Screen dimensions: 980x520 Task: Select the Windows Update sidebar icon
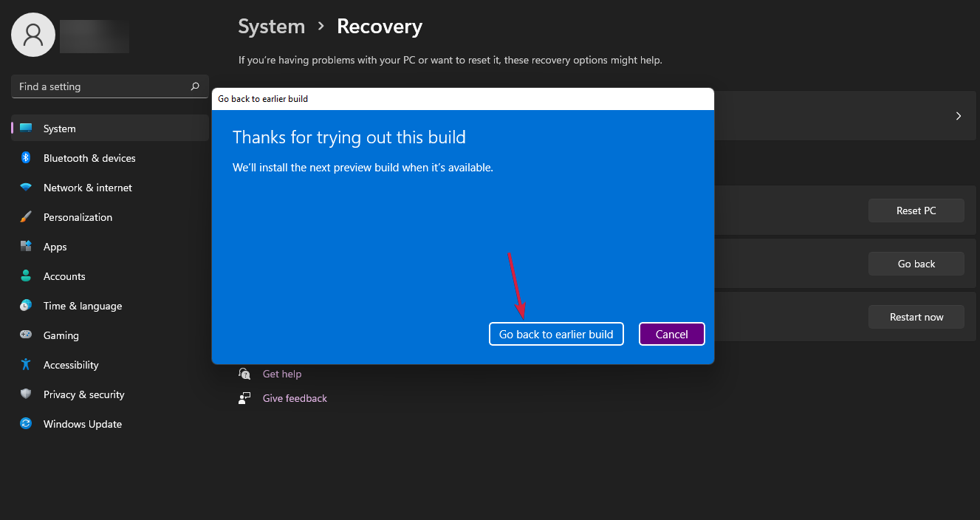[x=26, y=423]
